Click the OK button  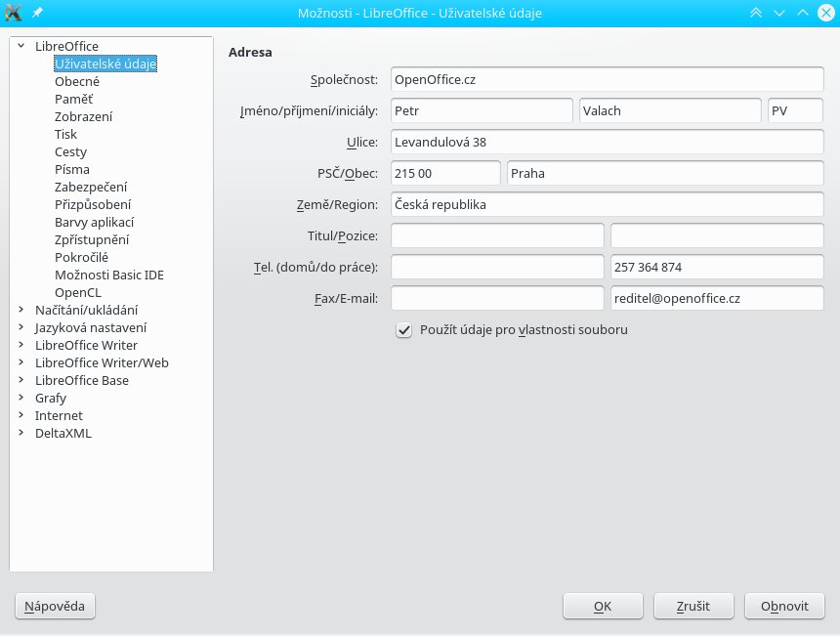click(603, 606)
